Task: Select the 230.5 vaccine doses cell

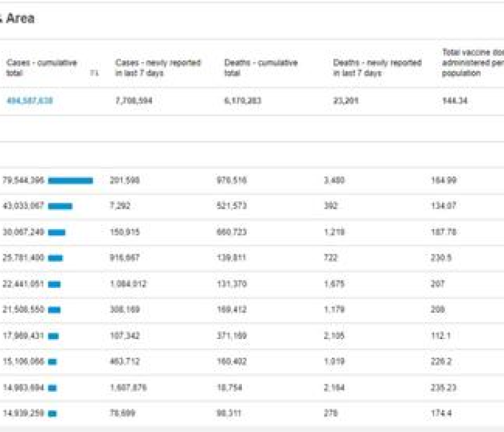Action: pos(441,258)
